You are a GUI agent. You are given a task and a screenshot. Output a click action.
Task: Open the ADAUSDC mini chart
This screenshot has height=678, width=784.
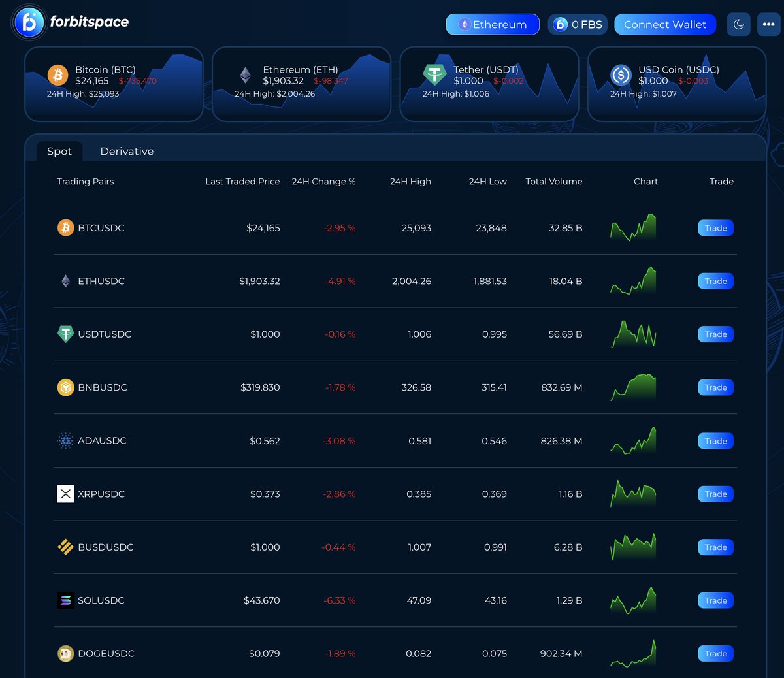coord(633,441)
